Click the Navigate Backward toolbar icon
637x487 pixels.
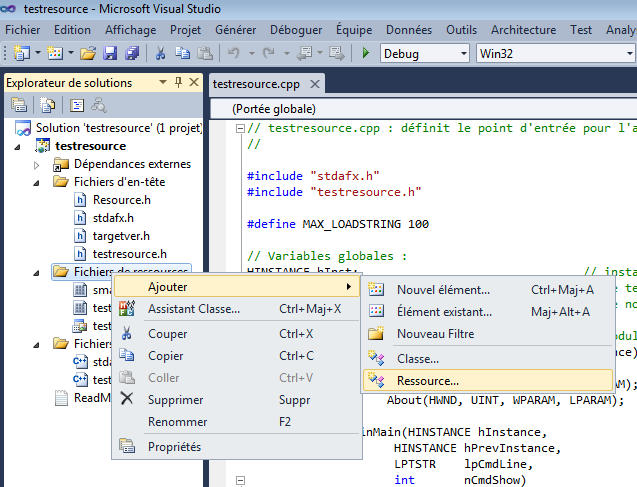tap(304, 53)
